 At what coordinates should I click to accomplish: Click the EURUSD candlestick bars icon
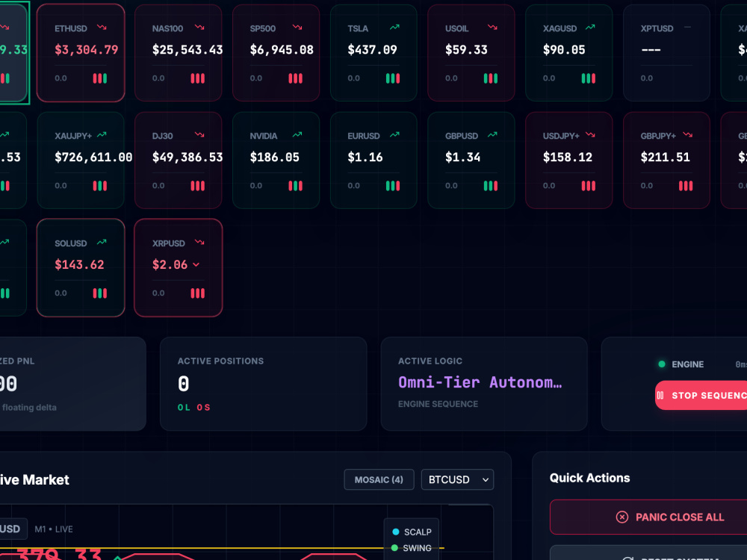(393, 186)
